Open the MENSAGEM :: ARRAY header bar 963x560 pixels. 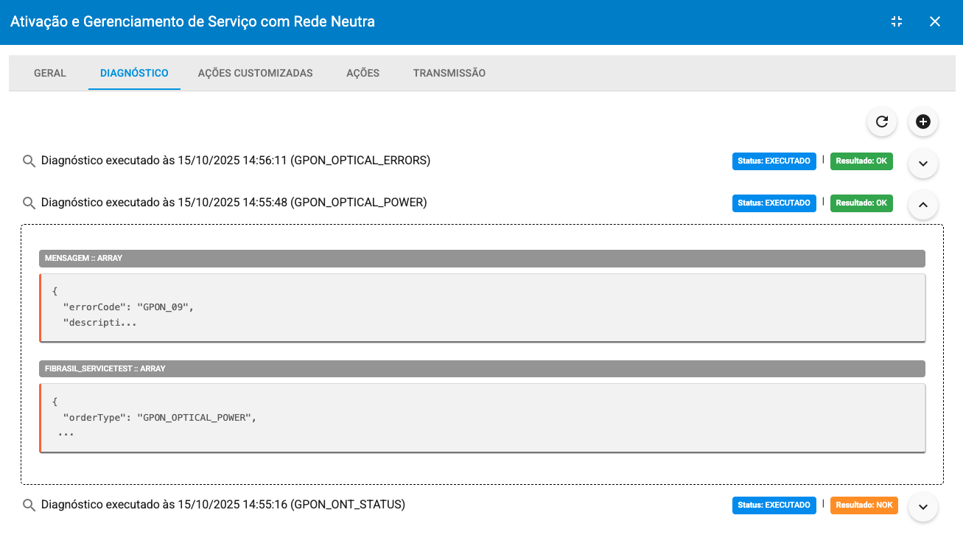482,259
